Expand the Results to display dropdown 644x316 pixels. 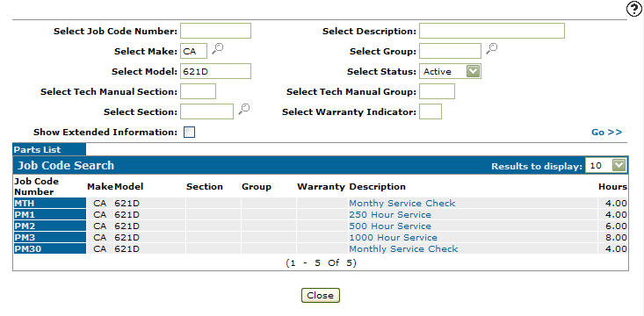point(619,166)
